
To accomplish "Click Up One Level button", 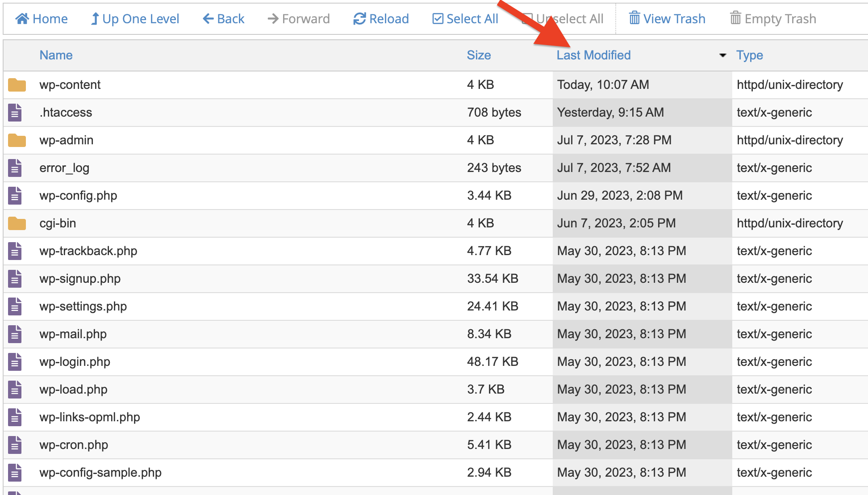I will (135, 19).
